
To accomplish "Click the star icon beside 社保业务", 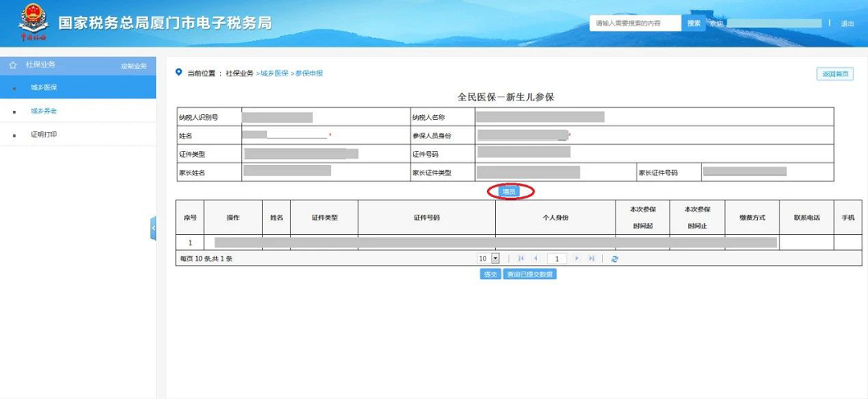I will [13, 65].
